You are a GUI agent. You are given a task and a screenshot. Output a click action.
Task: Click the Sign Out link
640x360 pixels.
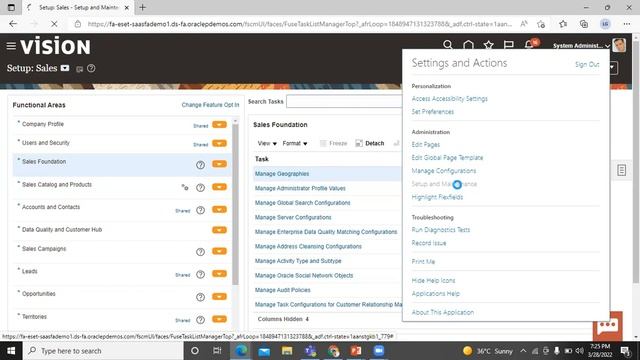coord(587,64)
